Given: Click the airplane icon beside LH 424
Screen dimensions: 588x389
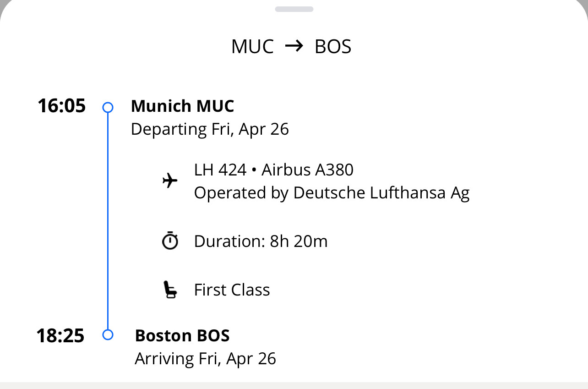Looking at the screenshot, I should pyautogui.click(x=170, y=181).
